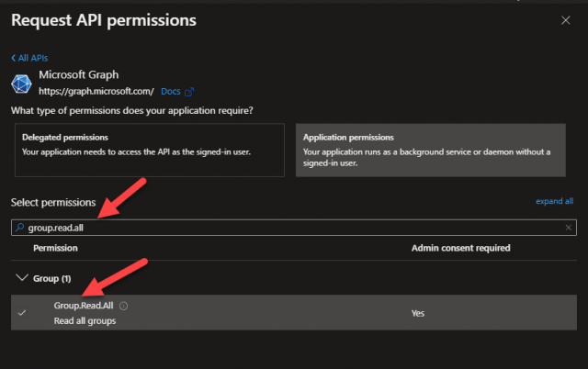Select Delegated permissions card
Viewport: 588px width, 369px height.
point(150,151)
